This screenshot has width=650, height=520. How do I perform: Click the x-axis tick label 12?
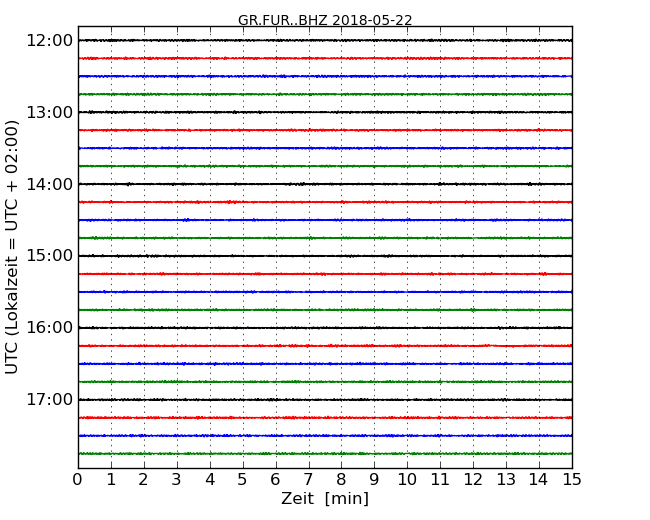473,480
